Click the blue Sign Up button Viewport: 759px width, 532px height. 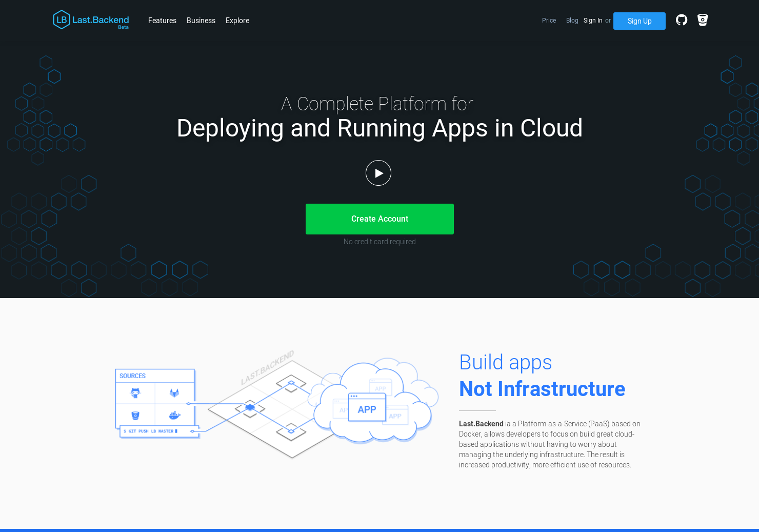coord(640,21)
